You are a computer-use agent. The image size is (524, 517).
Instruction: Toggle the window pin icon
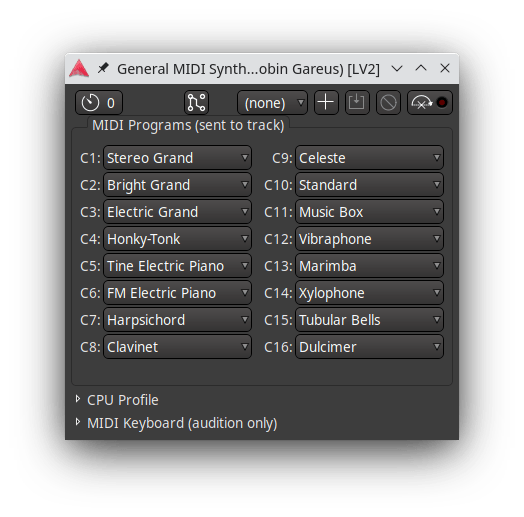[x=103, y=68]
